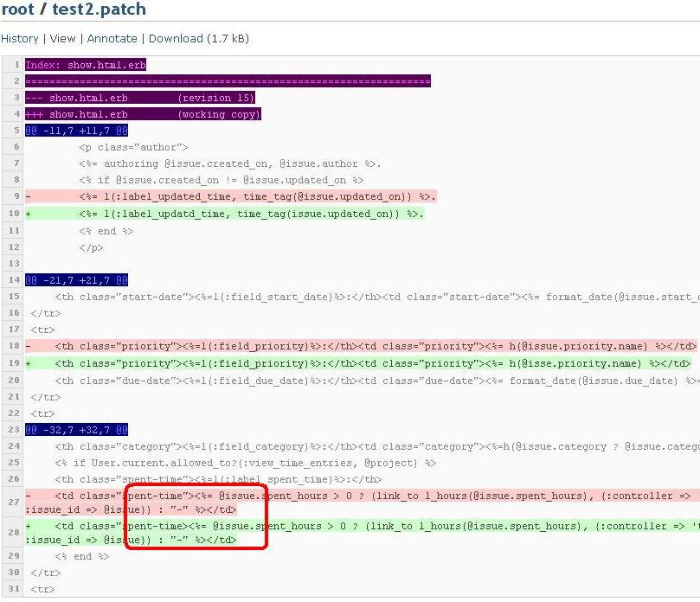This screenshot has width=700, height=602.
Task: Click the '<p class="author">' line
Action: [x=134, y=147]
